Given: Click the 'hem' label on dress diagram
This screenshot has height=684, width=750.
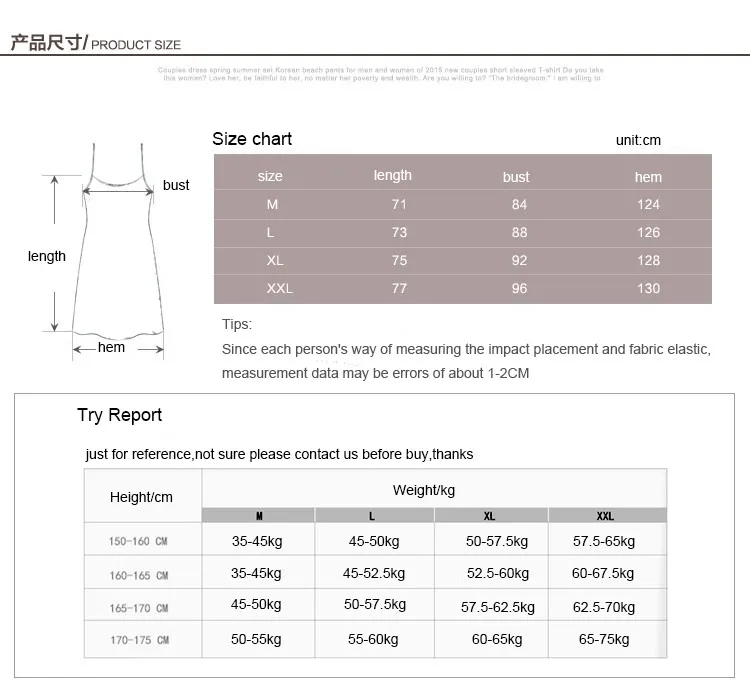Looking at the screenshot, I should [x=111, y=347].
